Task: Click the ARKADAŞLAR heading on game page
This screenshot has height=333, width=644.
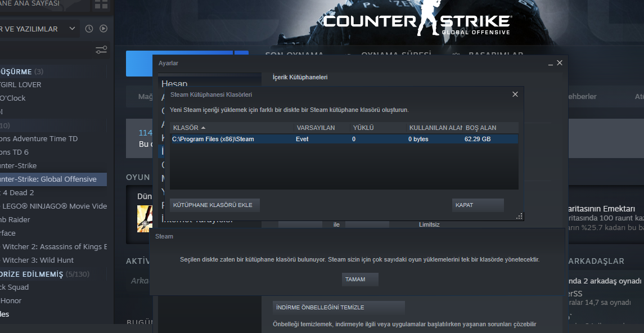Action: pyautogui.click(x=596, y=261)
